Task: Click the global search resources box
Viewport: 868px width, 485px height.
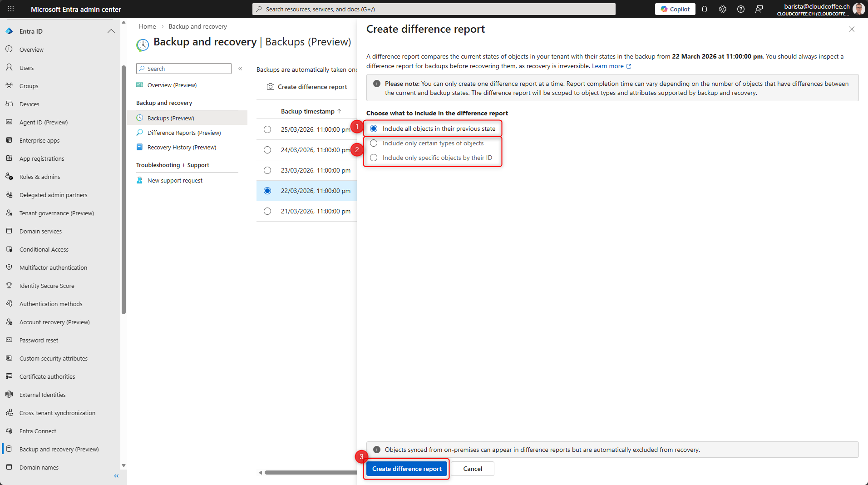Action: 434,9
